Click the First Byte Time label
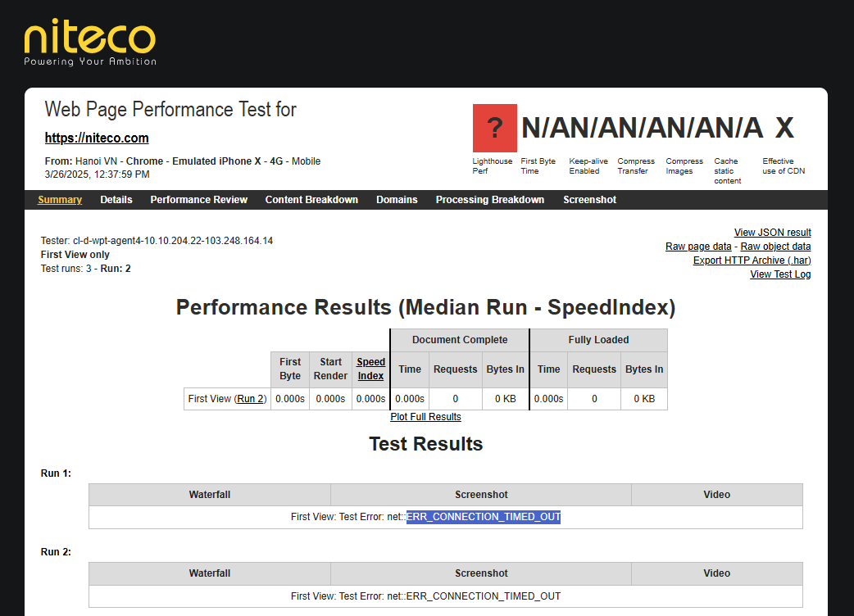 [x=538, y=166]
